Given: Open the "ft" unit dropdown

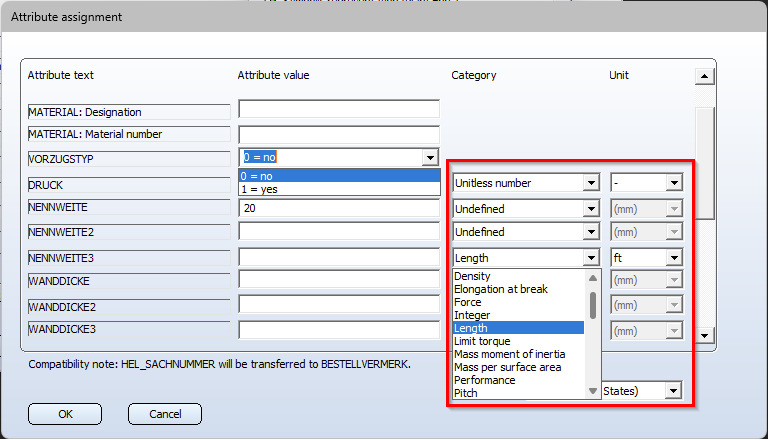Looking at the screenshot, I should (674, 258).
